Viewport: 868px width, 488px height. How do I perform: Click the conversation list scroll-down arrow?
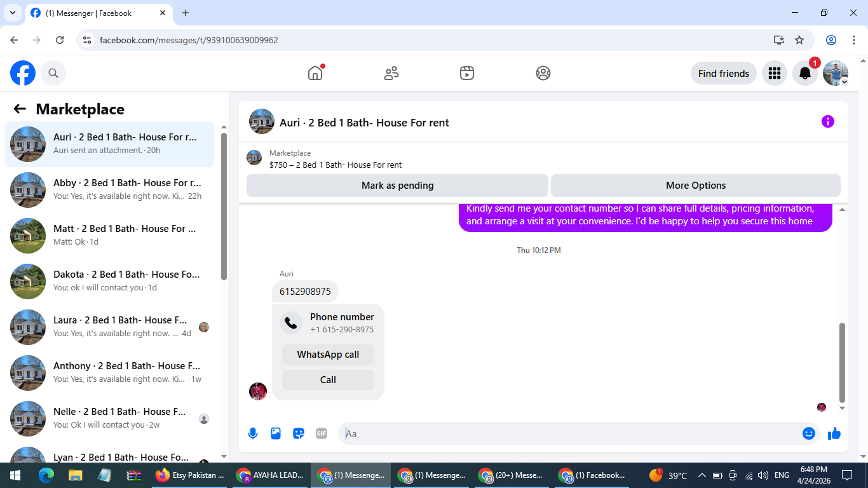[224, 456]
